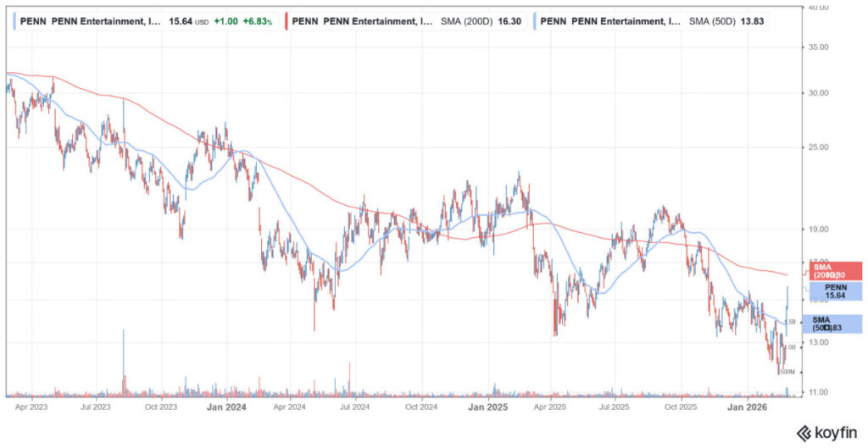Click the Apr 2023 date label
This screenshot has height=448, width=868.
pyautogui.click(x=31, y=407)
